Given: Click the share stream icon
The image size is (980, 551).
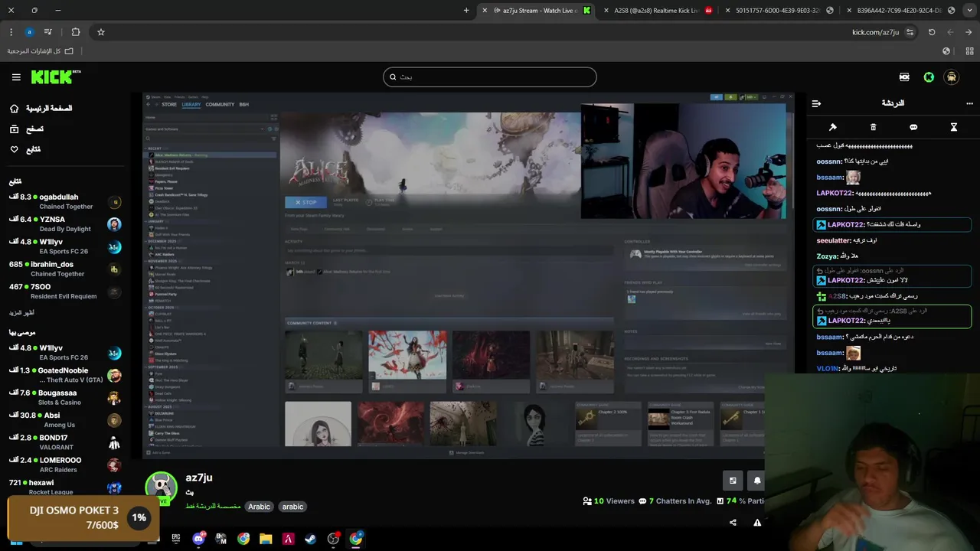Looking at the screenshot, I should (733, 523).
